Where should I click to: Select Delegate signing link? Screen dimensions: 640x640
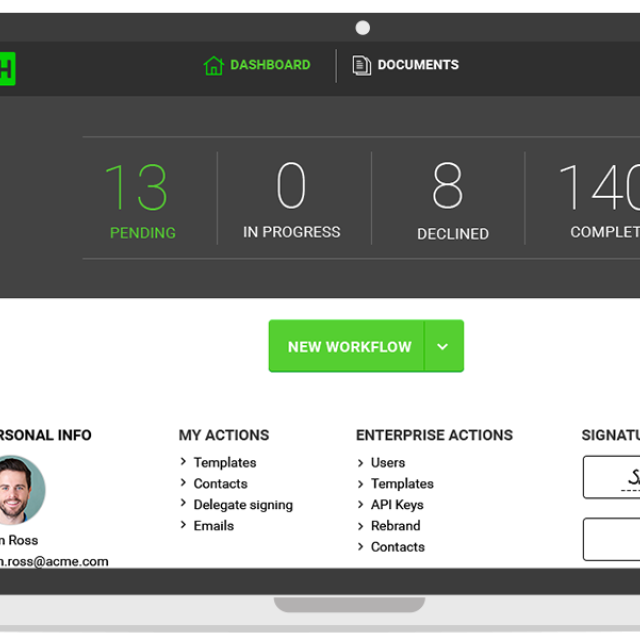[x=243, y=505]
